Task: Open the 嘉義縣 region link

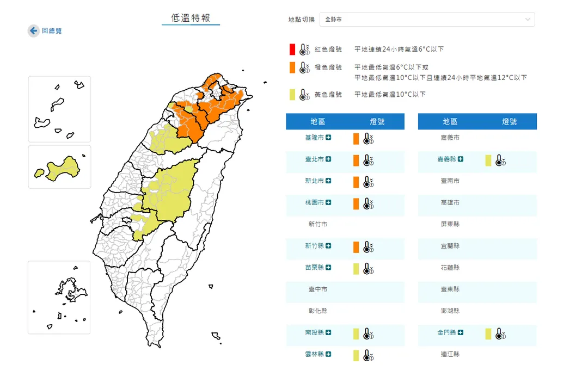Action: pos(446,159)
